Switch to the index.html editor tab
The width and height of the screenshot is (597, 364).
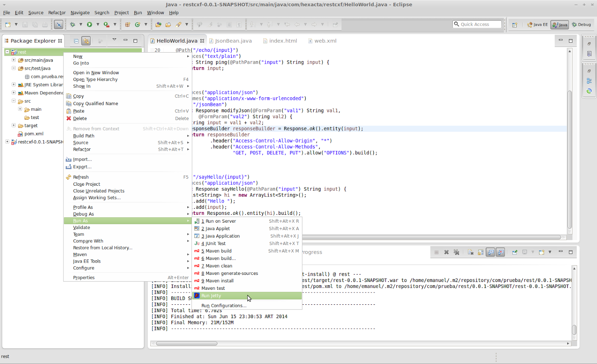pyautogui.click(x=280, y=41)
